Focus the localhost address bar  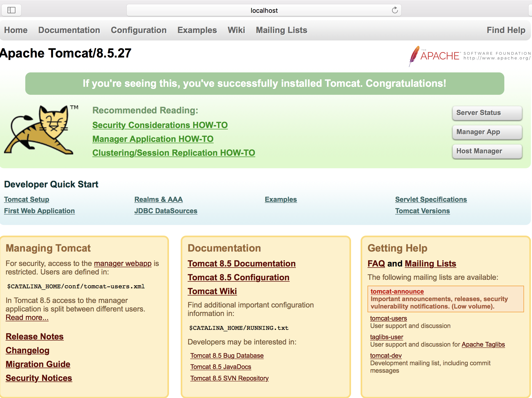click(264, 10)
